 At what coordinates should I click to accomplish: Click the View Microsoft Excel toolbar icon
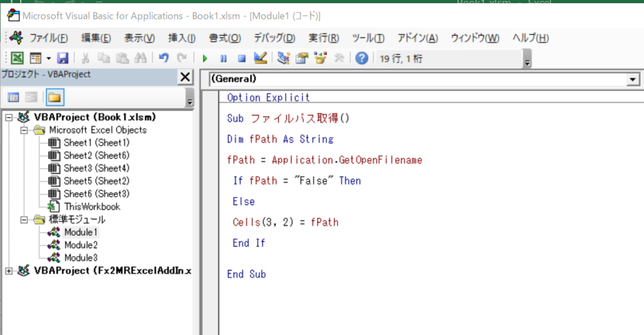pyautogui.click(x=17, y=58)
